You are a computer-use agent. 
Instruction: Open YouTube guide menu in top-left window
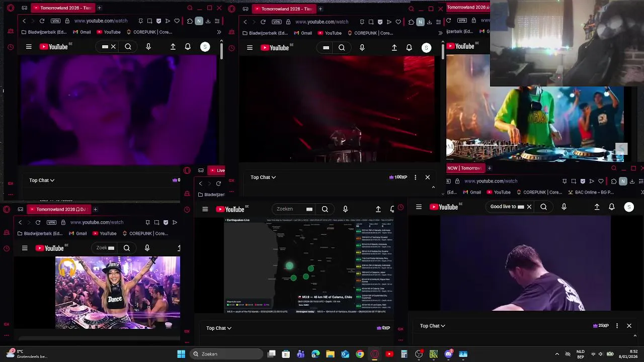[x=29, y=47]
